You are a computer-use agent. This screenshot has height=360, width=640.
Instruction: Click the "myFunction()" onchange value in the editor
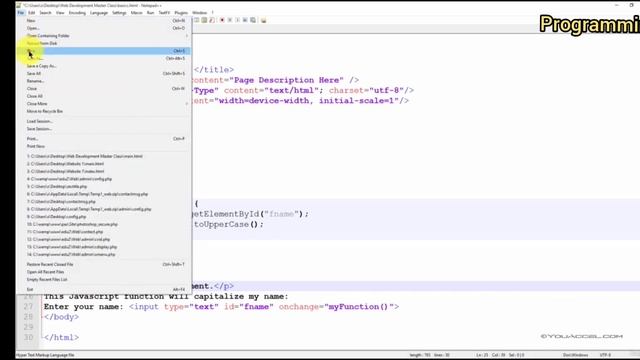[359, 307]
